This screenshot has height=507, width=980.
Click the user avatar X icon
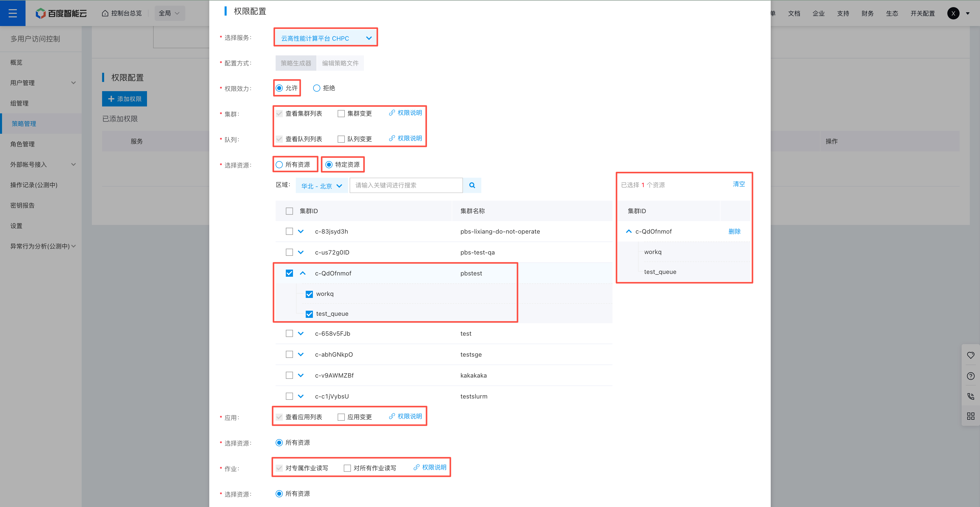pos(953,13)
